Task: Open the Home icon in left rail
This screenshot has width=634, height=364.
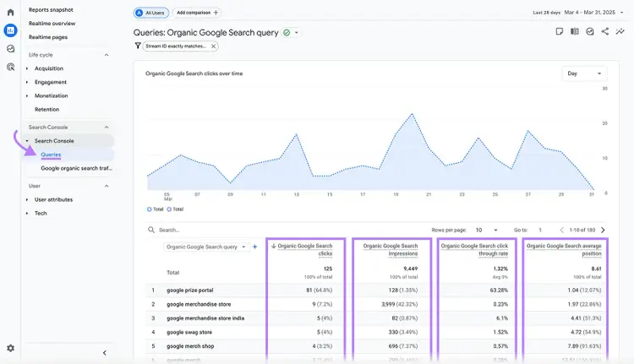Action: [10, 12]
